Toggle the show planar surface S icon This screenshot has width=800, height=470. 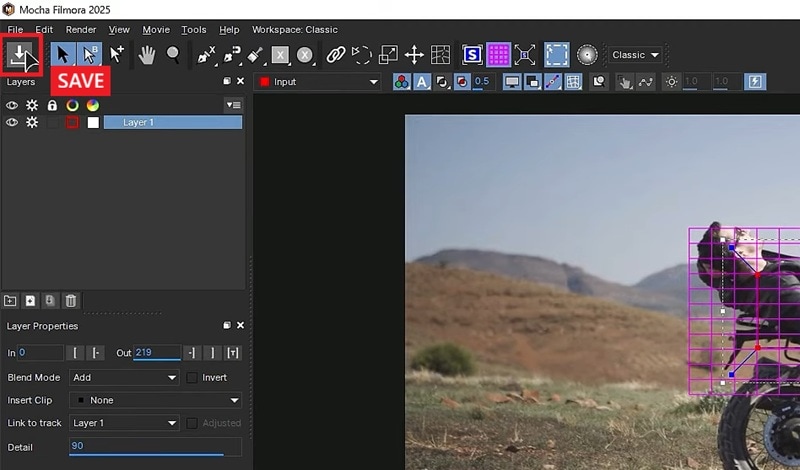click(472, 55)
